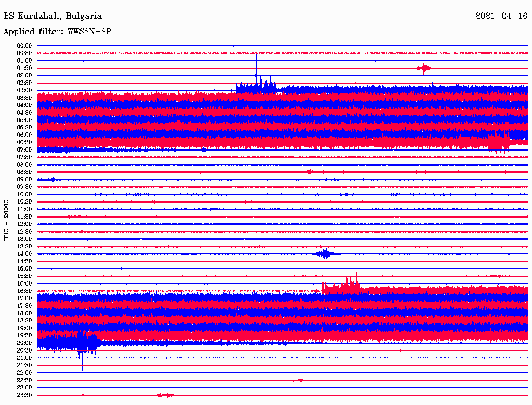Click the 09:00 time label
The width and height of the screenshot is (532, 405).
(x=24, y=179)
